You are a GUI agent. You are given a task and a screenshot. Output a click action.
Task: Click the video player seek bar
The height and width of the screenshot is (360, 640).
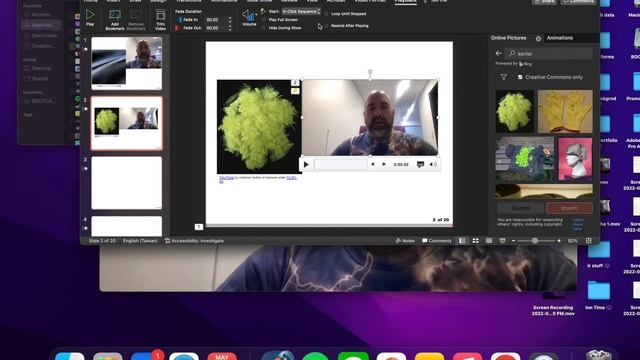(341, 164)
